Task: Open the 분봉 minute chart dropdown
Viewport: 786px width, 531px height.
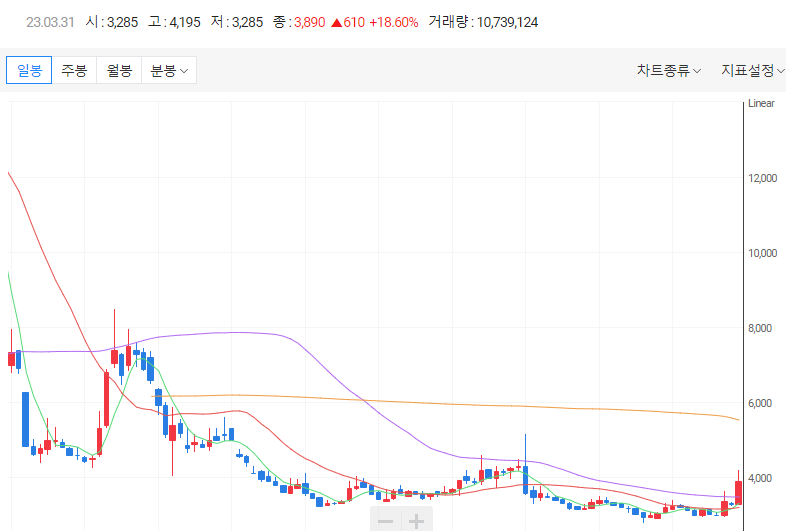Action: 169,70
